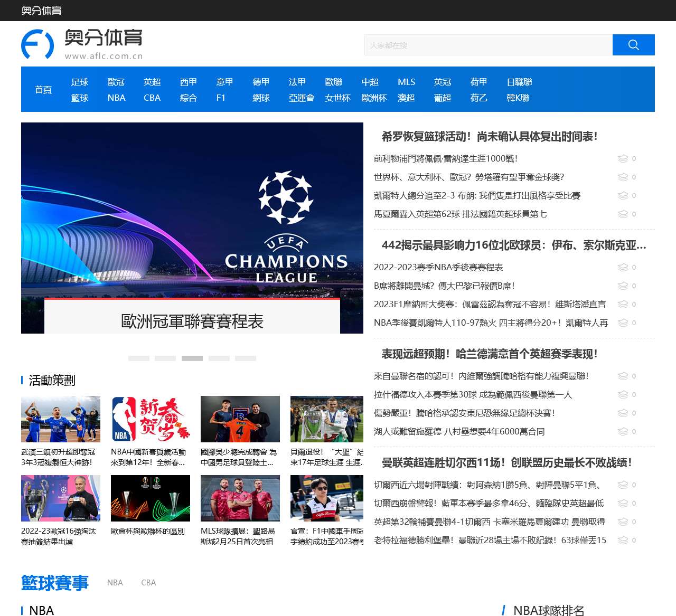Open the F1 navigation item
The width and height of the screenshot is (676, 616).
pyautogui.click(x=221, y=98)
